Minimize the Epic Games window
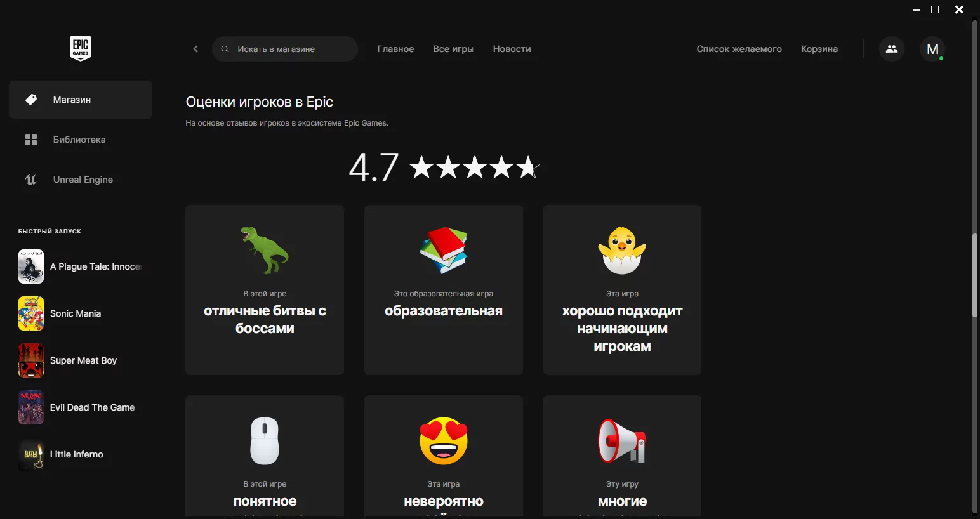The width and height of the screenshot is (980, 519). [916, 10]
